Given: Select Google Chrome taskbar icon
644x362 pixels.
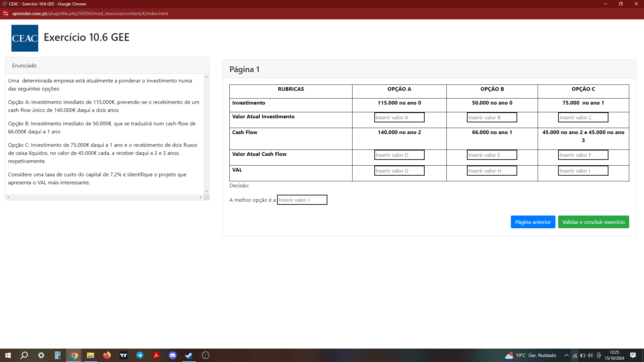Looking at the screenshot, I should (x=74, y=355).
